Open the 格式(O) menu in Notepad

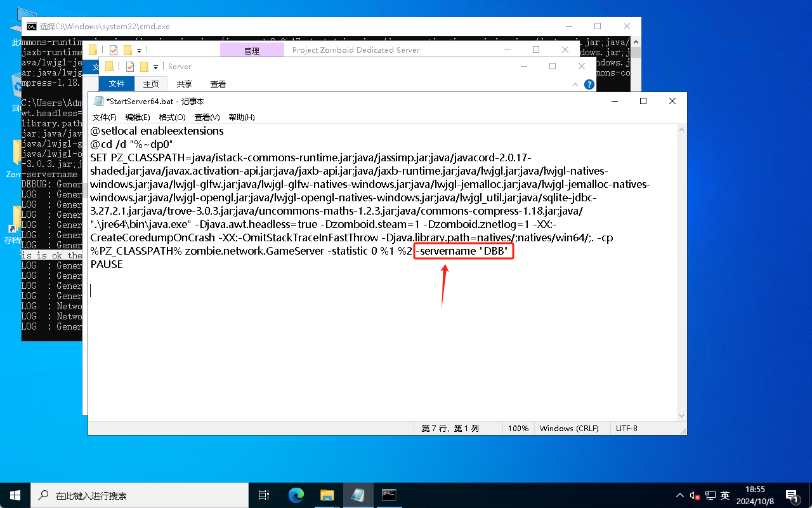[172, 117]
